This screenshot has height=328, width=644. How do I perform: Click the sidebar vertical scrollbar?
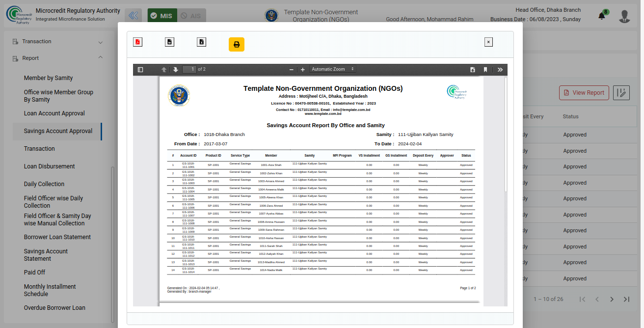click(112, 244)
